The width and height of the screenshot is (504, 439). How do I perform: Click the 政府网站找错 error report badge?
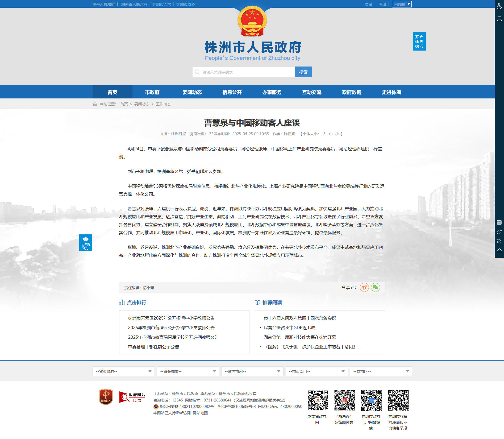pyautogui.click(x=132, y=397)
